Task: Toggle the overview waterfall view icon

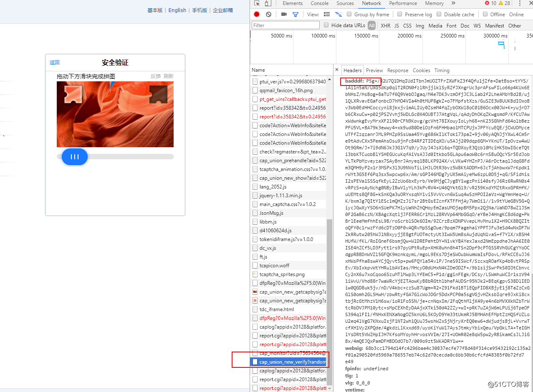Action: pos(338,14)
